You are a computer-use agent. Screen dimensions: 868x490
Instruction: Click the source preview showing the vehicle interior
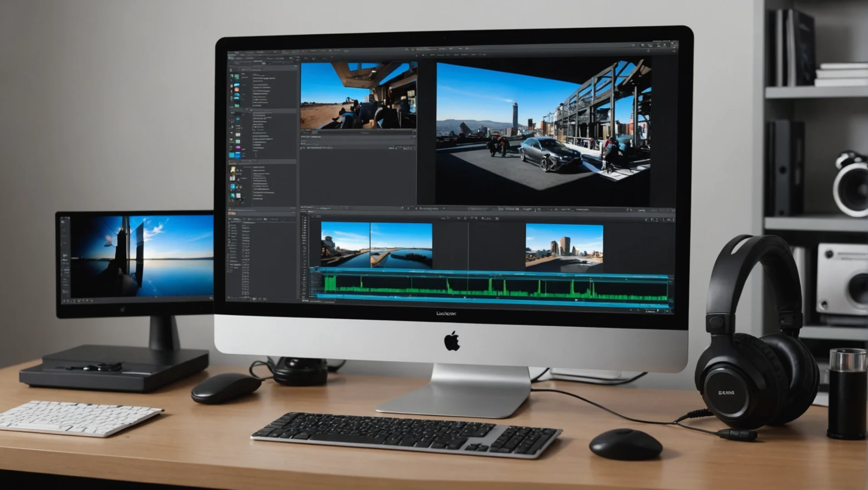[358, 96]
